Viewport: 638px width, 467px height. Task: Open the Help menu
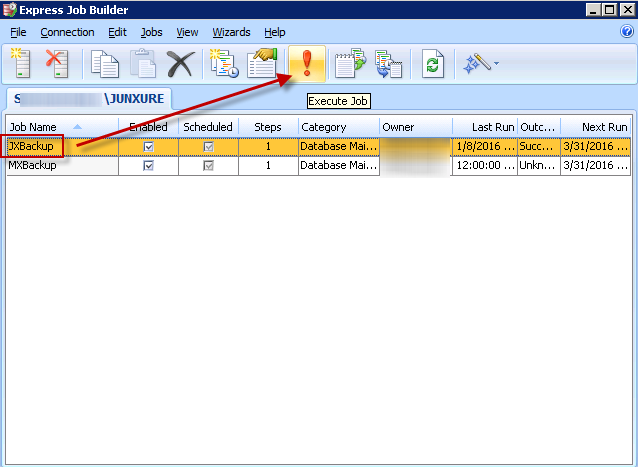(275, 32)
